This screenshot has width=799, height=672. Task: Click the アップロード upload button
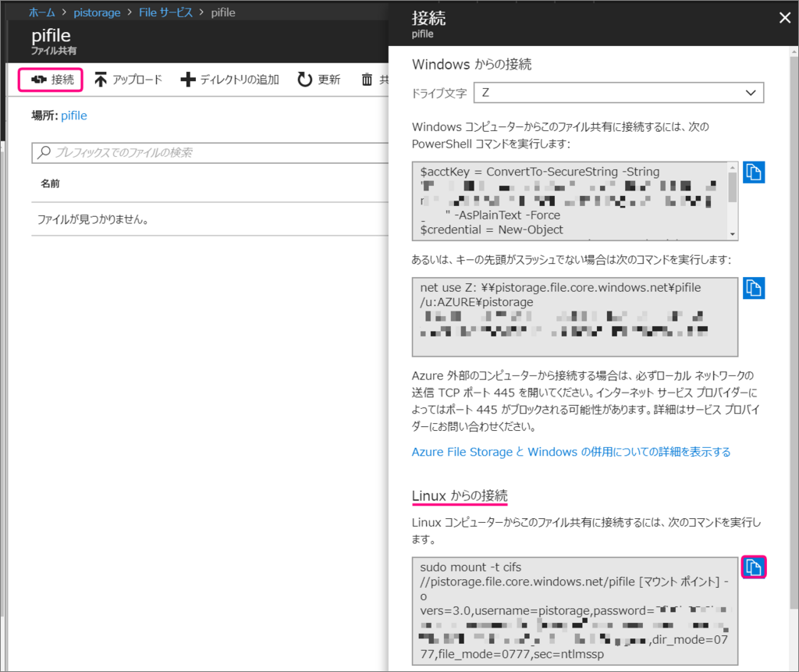point(129,80)
